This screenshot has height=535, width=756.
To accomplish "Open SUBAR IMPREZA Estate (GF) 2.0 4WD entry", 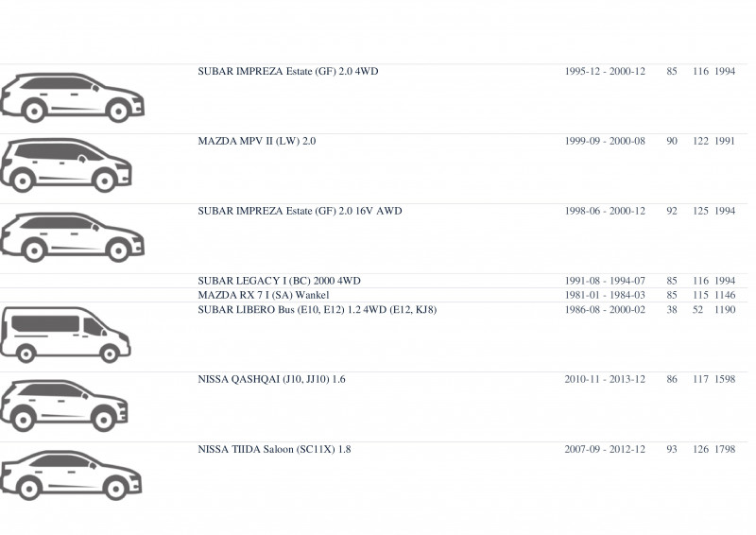I will pos(288,72).
